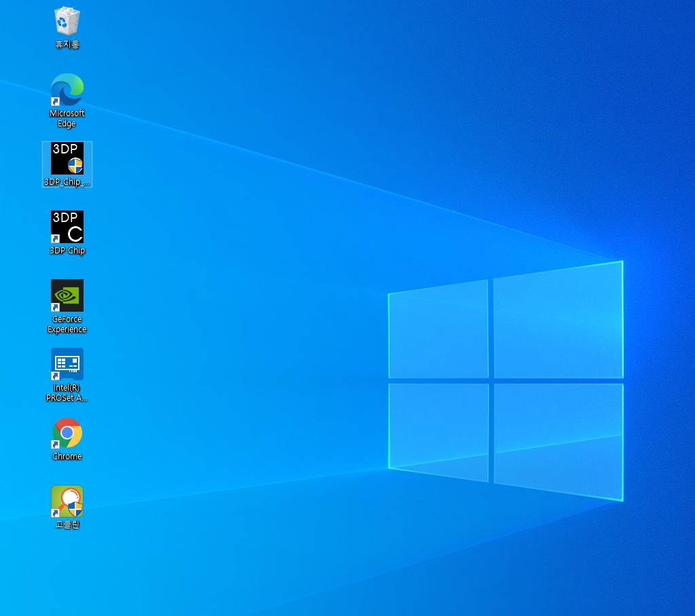Click the 3DP_Chip installer icon with shield
The height and width of the screenshot is (616, 695).
click(x=67, y=158)
